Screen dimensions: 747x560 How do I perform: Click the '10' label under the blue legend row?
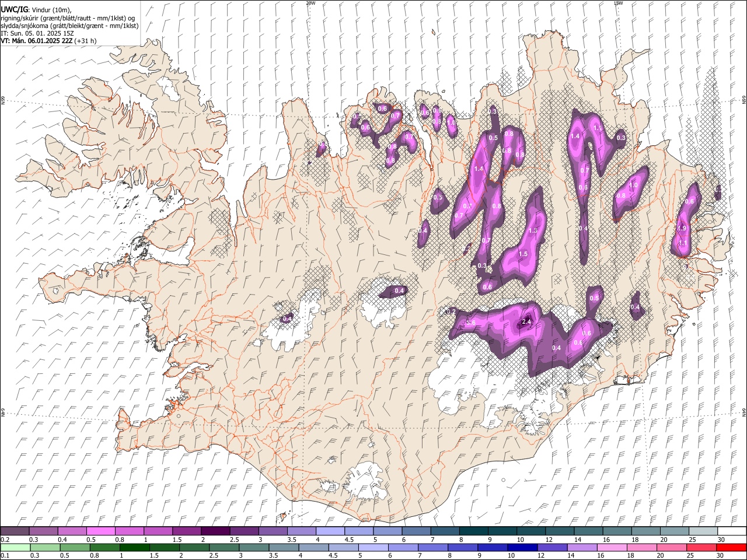pyautogui.click(x=511, y=556)
